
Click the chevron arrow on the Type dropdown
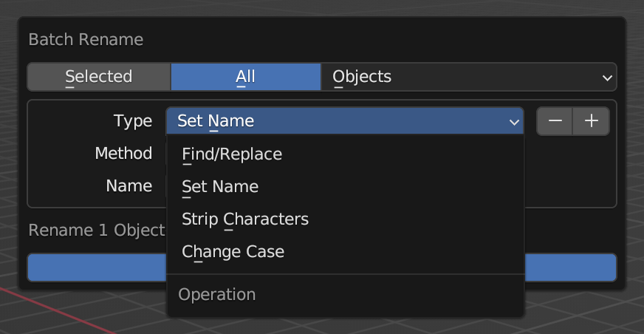click(x=514, y=122)
